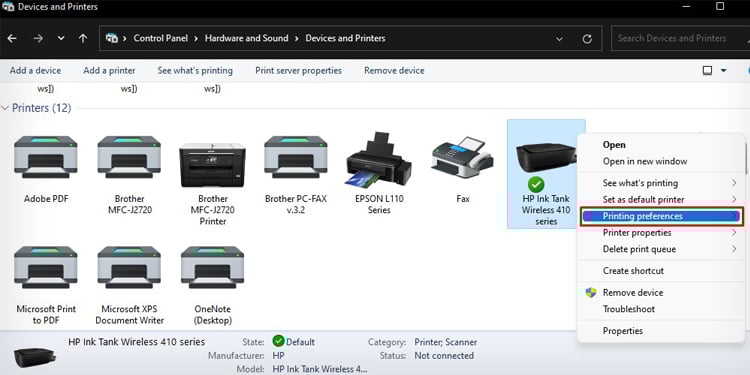750x375 pixels.
Task: Click Control Panel in the breadcrumb
Action: tap(160, 38)
